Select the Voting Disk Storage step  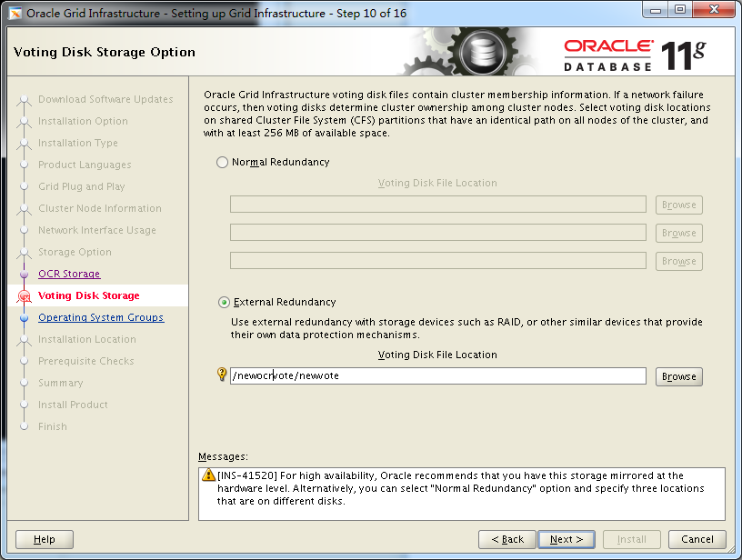pyautogui.click(x=88, y=295)
